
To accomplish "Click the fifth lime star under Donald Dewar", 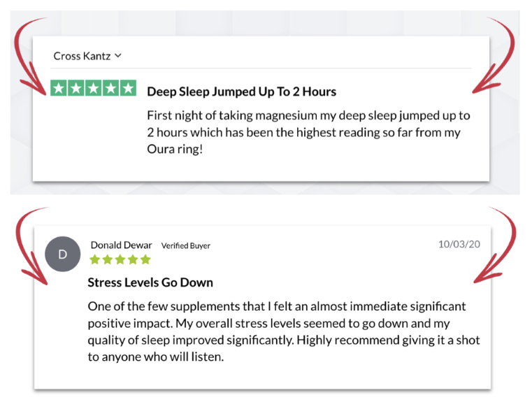I will (x=145, y=260).
